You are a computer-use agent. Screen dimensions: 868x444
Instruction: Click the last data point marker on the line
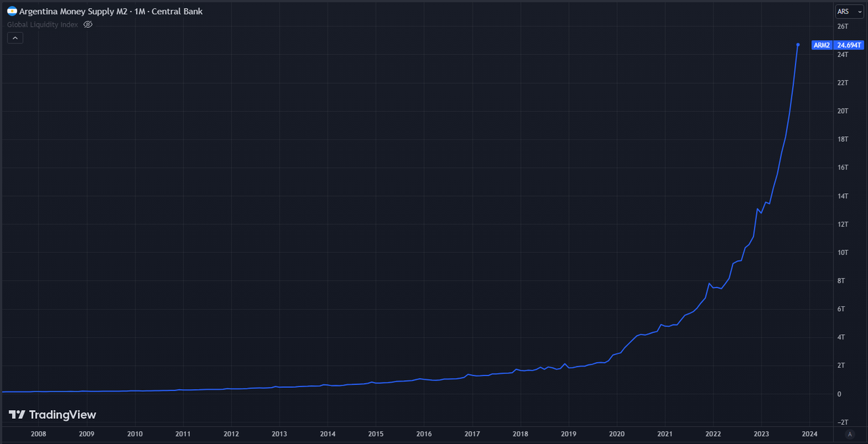[797, 45]
